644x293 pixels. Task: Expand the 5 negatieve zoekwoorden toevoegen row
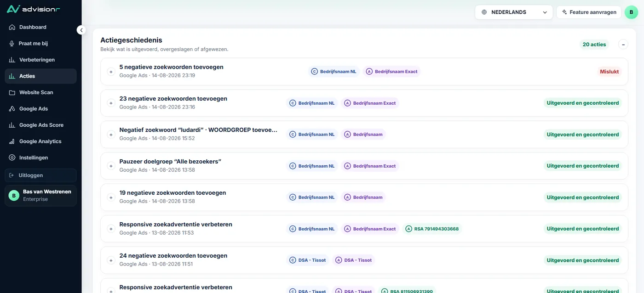point(111,72)
